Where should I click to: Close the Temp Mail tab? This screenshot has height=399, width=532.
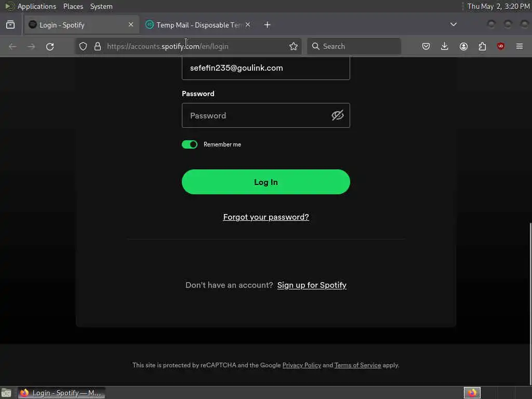click(248, 25)
